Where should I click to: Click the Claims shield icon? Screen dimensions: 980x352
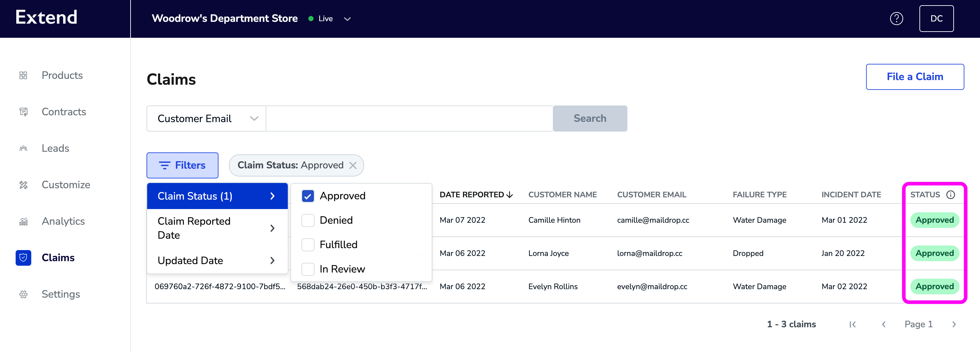[23, 258]
